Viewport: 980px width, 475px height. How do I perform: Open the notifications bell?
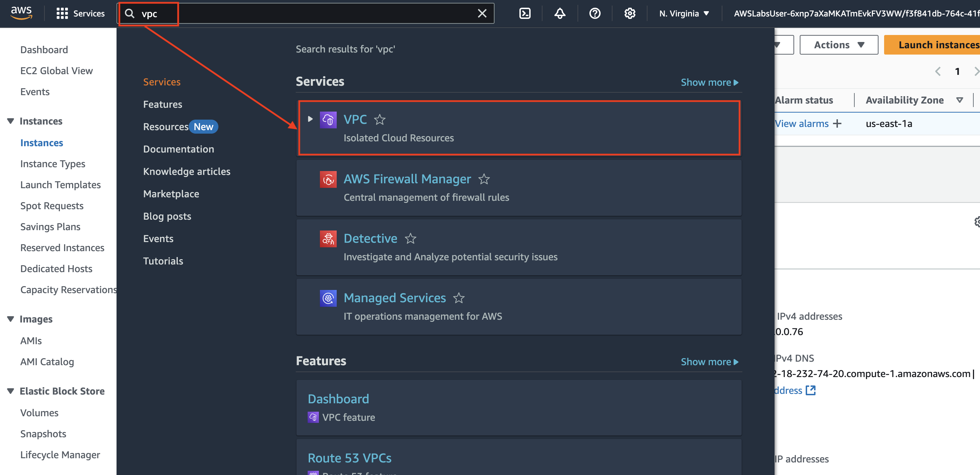(x=560, y=14)
